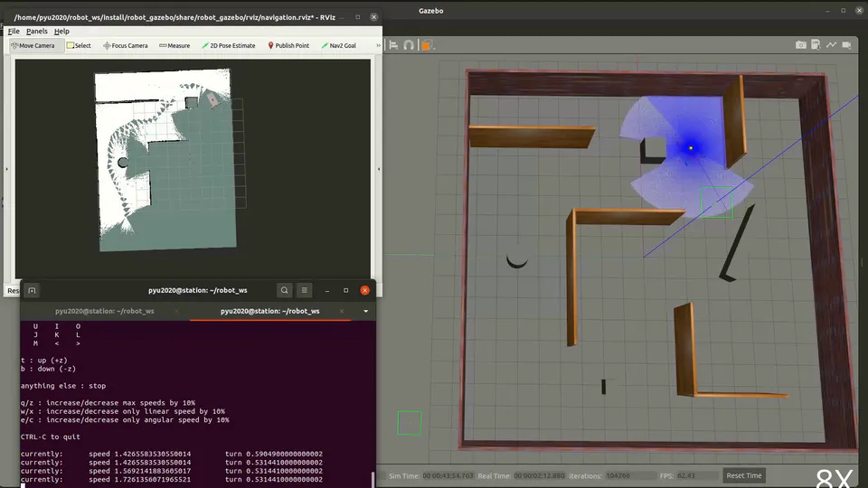Open the File menu in RViz
Viewport: 868px width, 488px height.
click(x=14, y=32)
